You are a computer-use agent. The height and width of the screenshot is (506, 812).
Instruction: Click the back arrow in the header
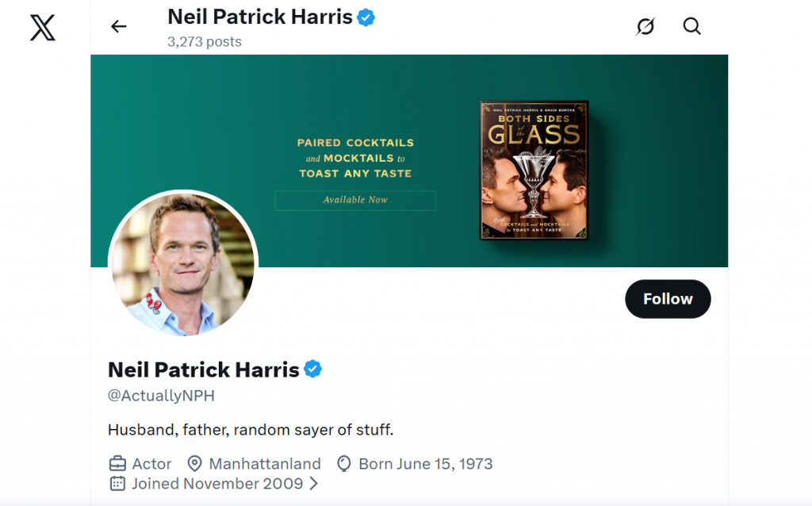(118, 26)
